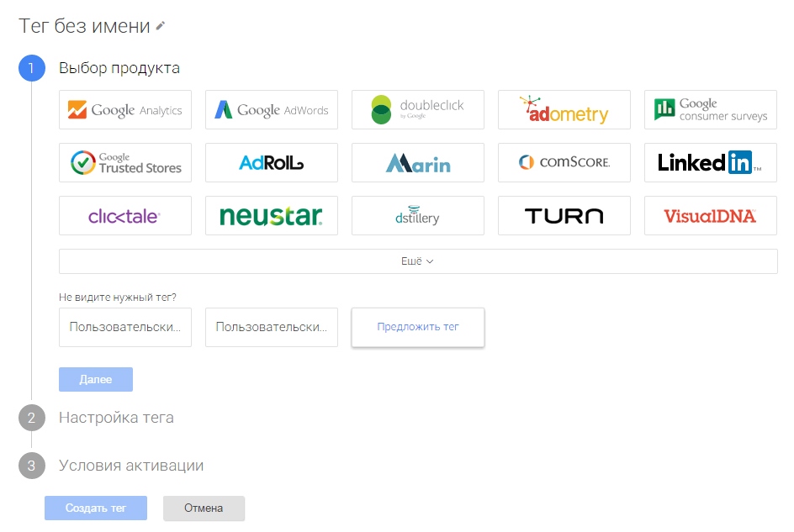Image resolution: width=794 pixels, height=532 pixels.
Task: Select the VisualDNA tag tile
Action: click(x=711, y=216)
